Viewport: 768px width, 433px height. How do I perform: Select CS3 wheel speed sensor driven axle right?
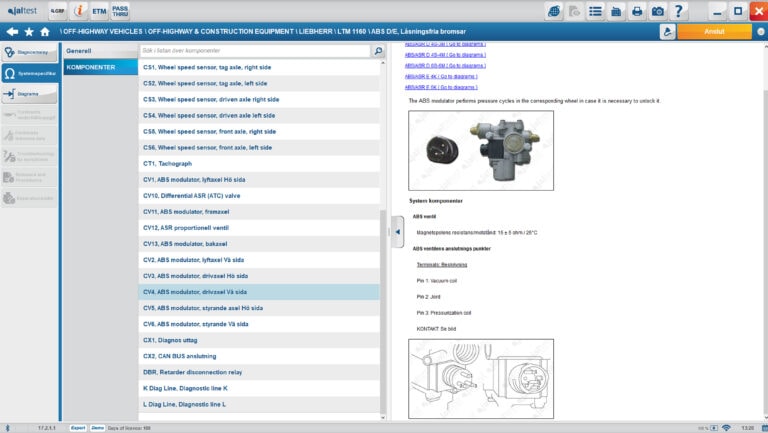(x=259, y=99)
